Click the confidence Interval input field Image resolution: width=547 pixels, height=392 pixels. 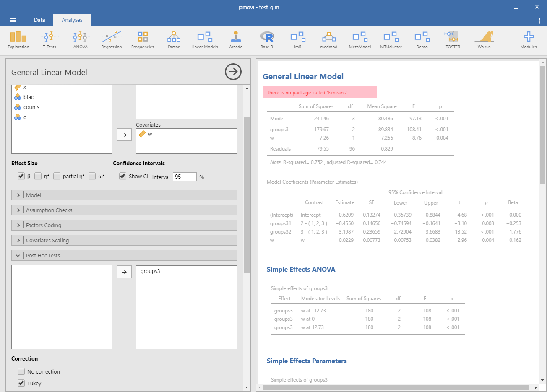tap(185, 177)
